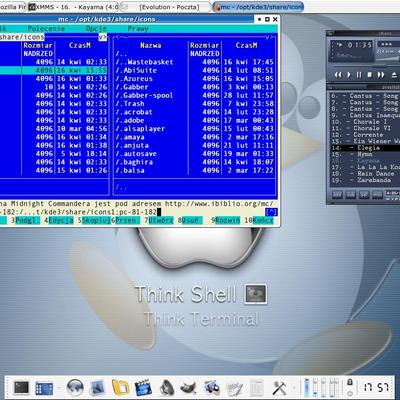Open the Polecenie menu in mc
Screen dimensions: 400x400
pyautogui.click(x=46, y=29)
